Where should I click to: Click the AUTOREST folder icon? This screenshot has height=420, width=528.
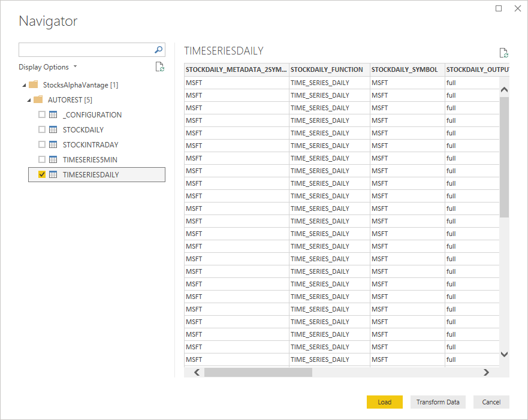[38, 99]
